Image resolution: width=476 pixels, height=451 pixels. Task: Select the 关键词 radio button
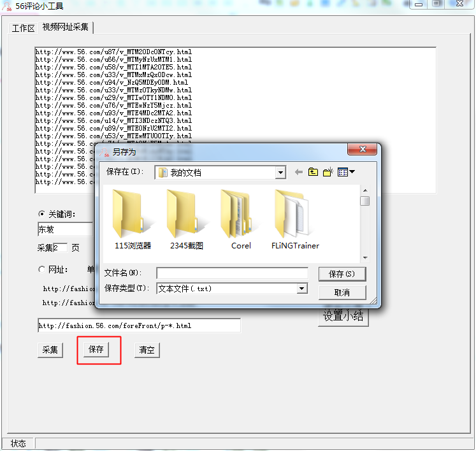click(41, 214)
